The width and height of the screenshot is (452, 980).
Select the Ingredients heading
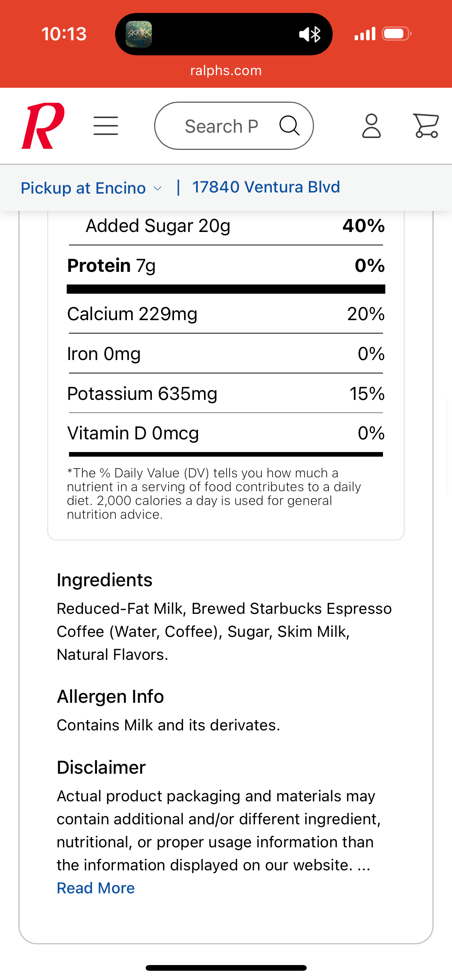click(x=105, y=580)
